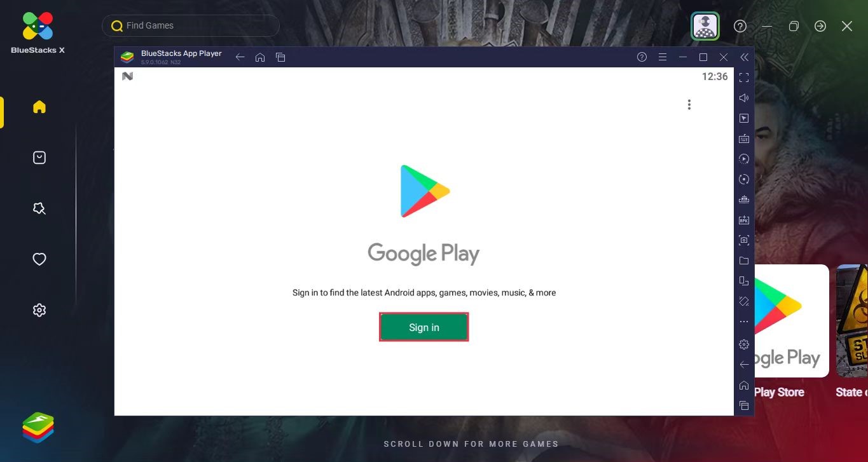Open the store bag icon in sidebar

point(39,158)
